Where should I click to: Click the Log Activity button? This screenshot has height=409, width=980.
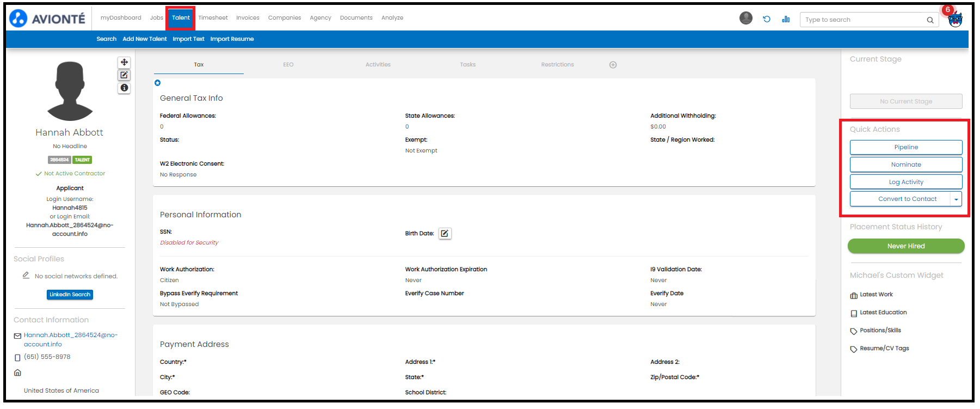tap(906, 182)
